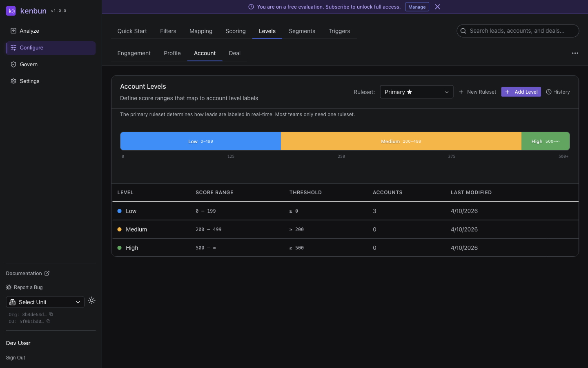Click the Manage subscription button
The image size is (588, 368).
pos(417,7)
